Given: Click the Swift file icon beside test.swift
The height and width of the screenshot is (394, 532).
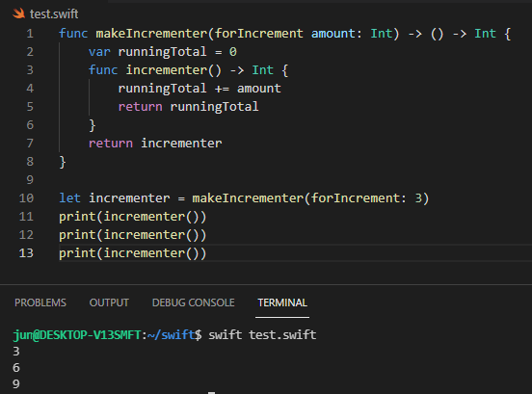Looking at the screenshot, I should click(x=18, y=13).
